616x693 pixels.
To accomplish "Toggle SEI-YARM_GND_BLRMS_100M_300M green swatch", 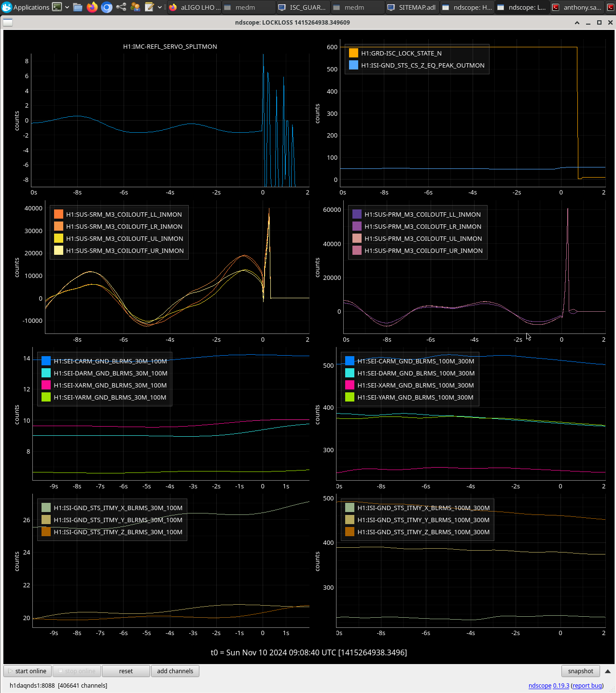I will point(350,397).
